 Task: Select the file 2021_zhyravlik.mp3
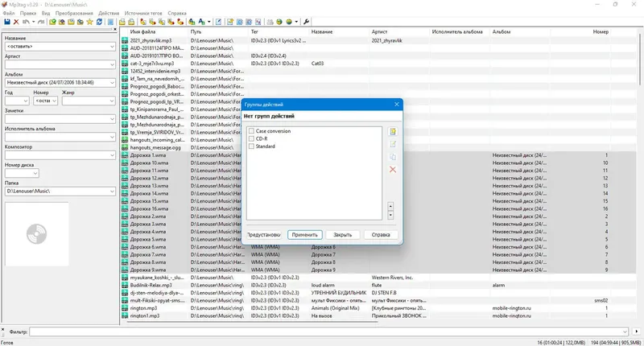(151, 40)
